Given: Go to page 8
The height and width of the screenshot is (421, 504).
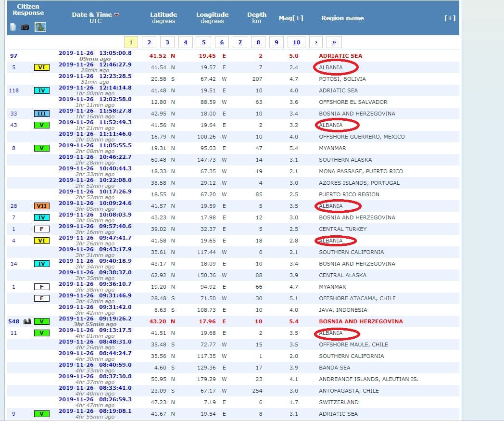Looking at the screenshot, I should (x=258, y=42).
